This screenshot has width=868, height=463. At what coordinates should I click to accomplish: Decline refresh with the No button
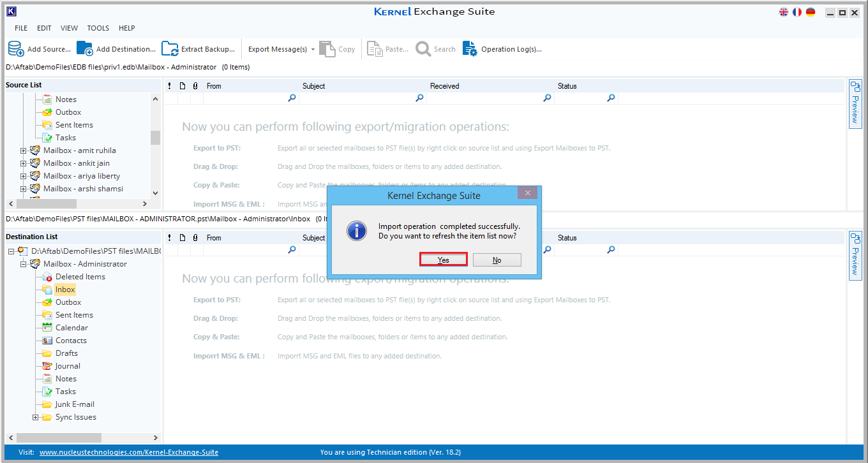[x=497, y=260]
